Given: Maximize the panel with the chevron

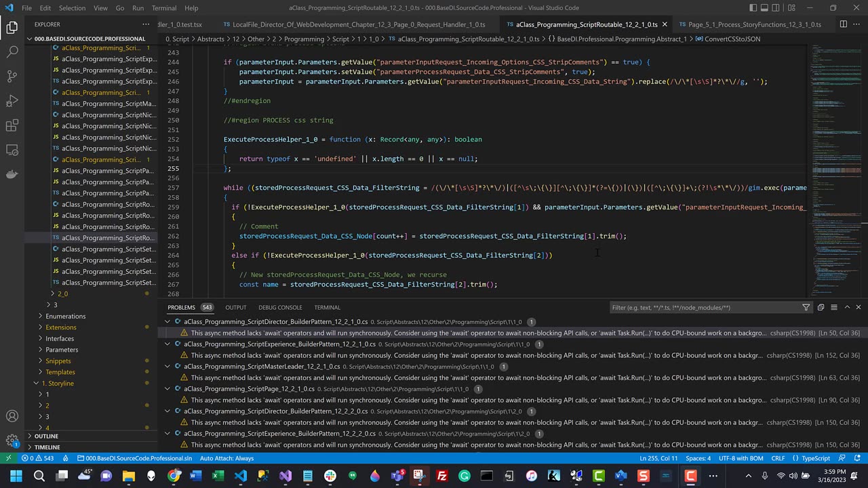Looking at the screenshot, I should [847, 307].
